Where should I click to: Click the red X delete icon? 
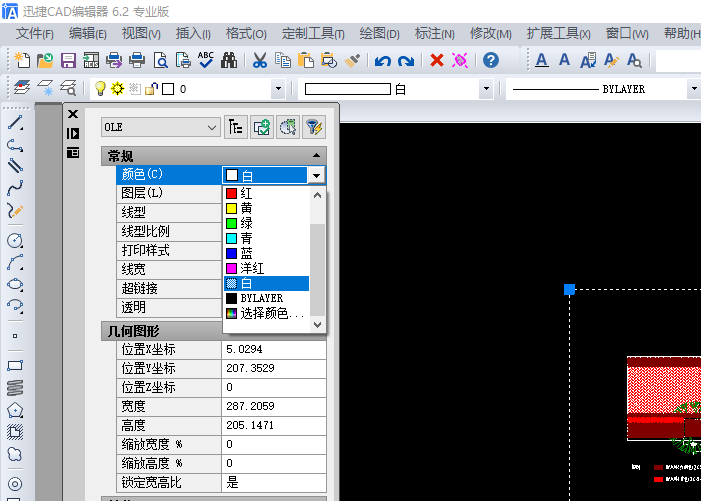click(437, 60)
